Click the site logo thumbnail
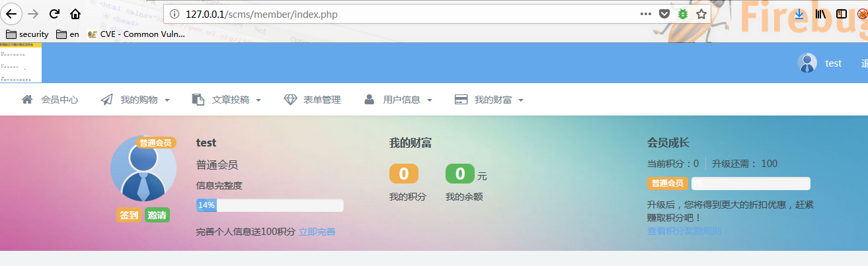Image resolution: width=868 pixels, height=266 pixels. pyautogui.click(x=21, y=63)
